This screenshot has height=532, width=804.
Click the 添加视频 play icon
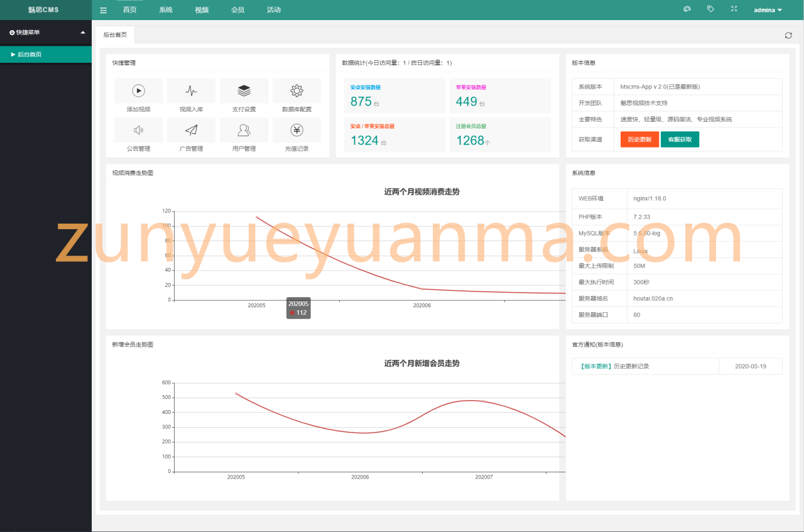coord(139,91)
